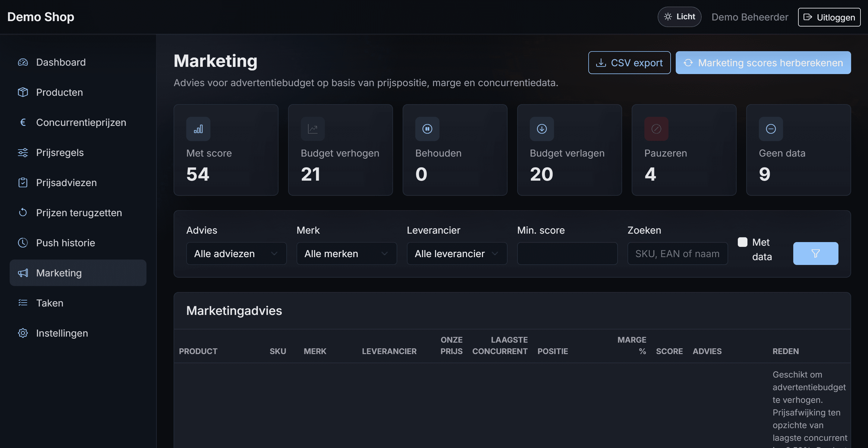Click the Budget verlagen value 20
868x448 pixels.
[x=542, y=174]
